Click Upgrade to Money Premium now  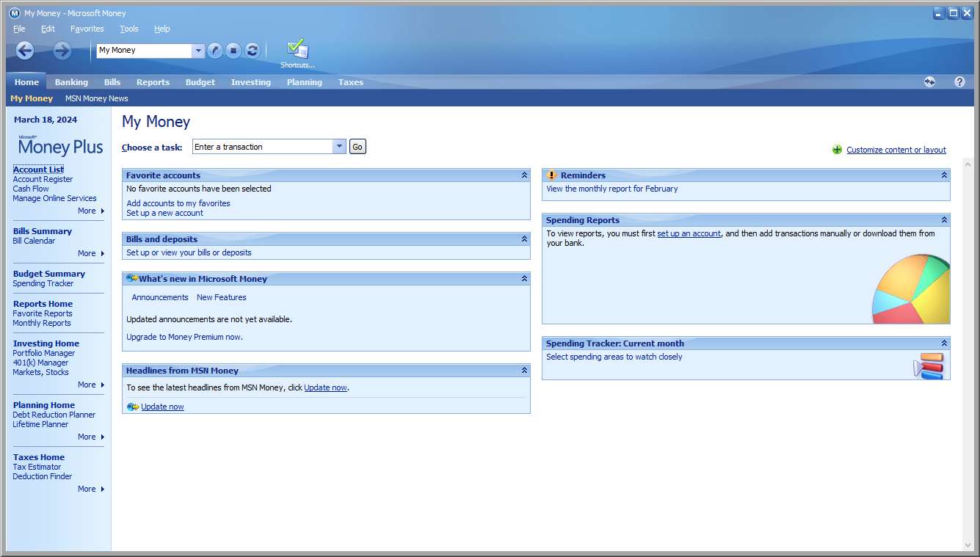point(184,337)
